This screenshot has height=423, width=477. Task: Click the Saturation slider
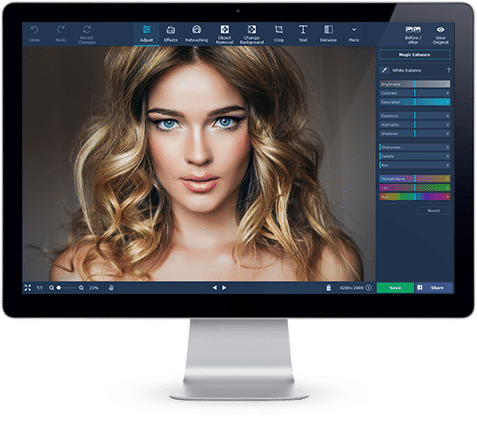(415, 102)
